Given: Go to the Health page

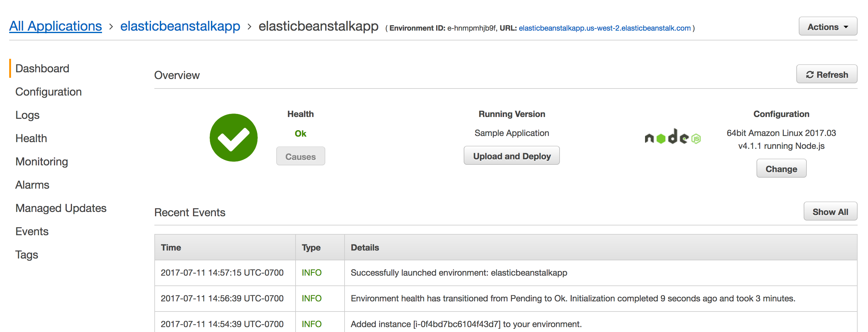Looking at the screenshot, I should (31, 138).
